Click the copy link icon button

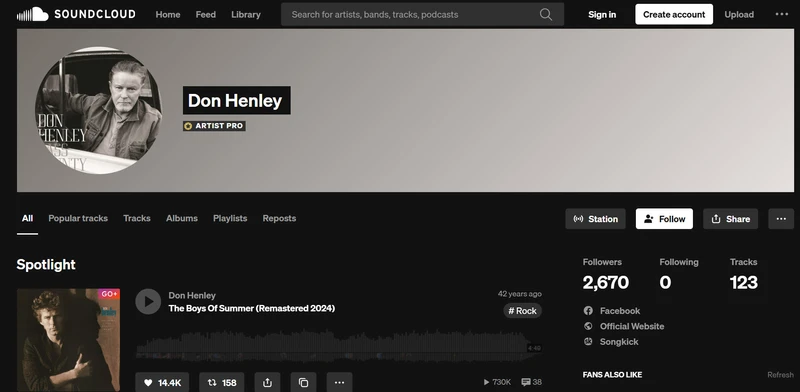(304, 383)
